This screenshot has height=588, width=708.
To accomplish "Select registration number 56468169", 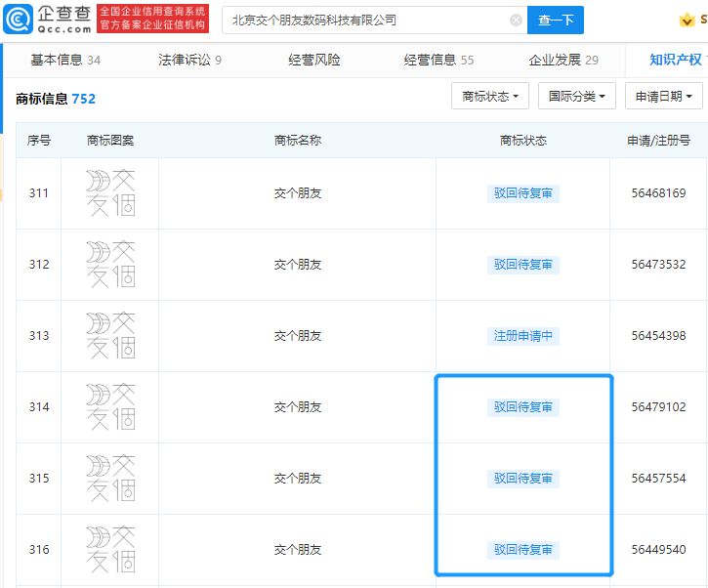I will coord(658,193).
